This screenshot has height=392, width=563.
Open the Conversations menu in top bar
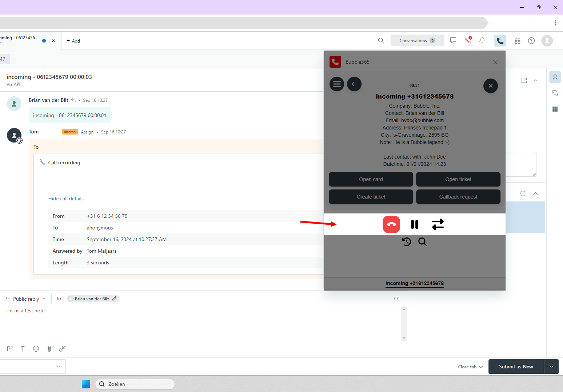tap(417, 41)
